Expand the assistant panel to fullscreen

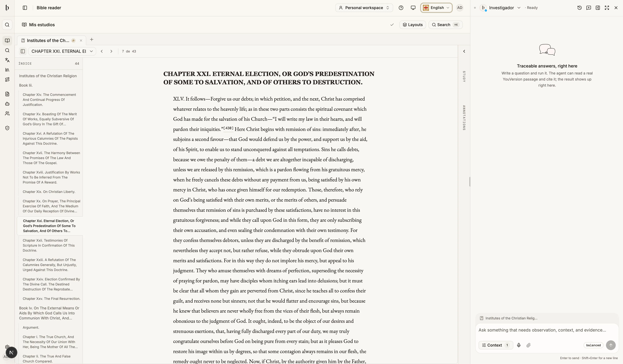point(607,8)
